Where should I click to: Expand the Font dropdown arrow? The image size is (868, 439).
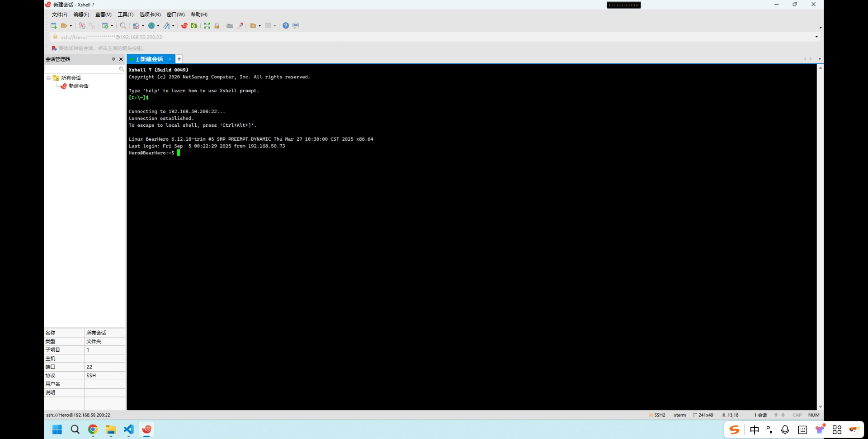tap(174, 26)
